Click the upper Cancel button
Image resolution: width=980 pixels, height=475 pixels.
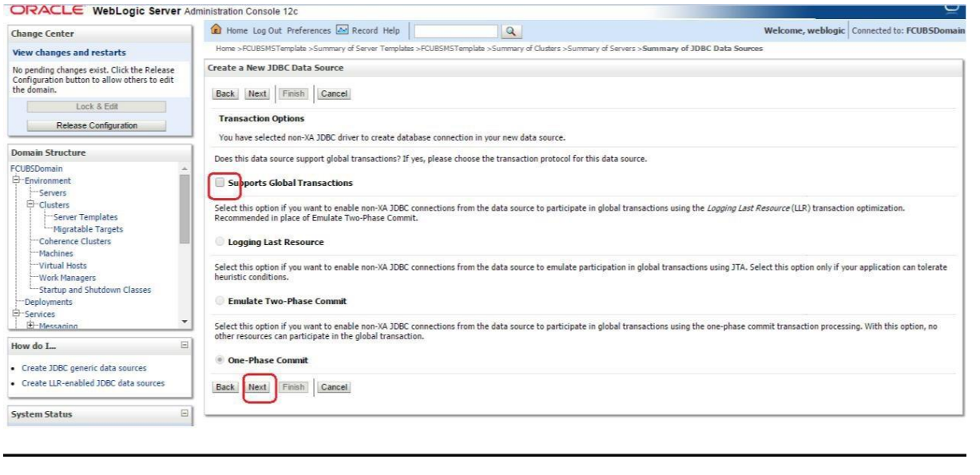tap(334, 93)
